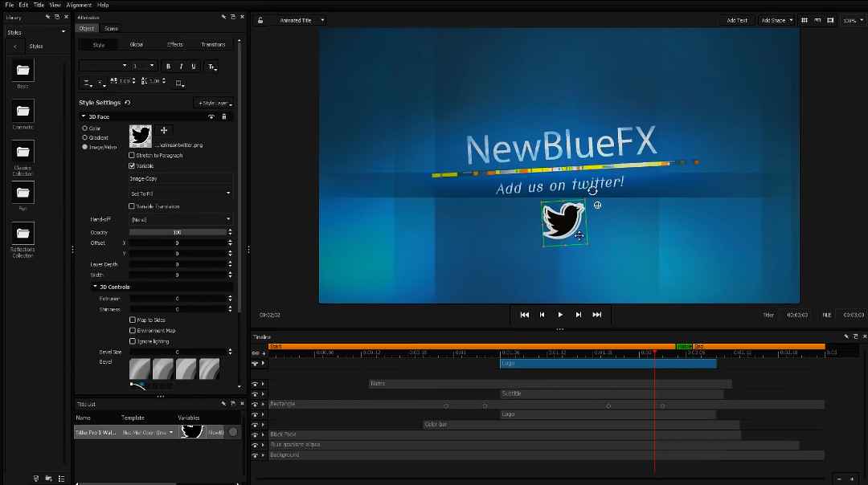Switch to the Effects tab

point(175,45)
